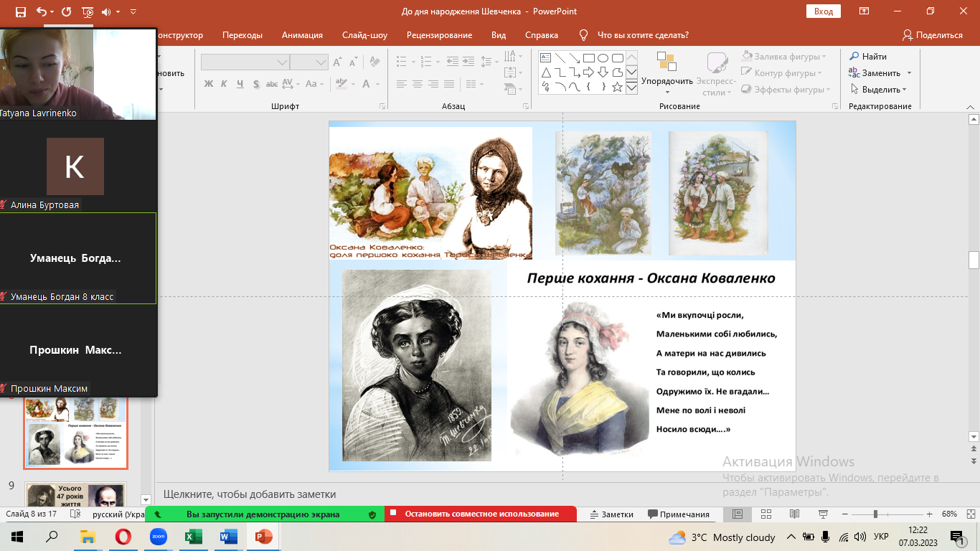The width and height of the screenshot is (980, 551).
Task: Open the font name combo box
Action: click(245, 62)
